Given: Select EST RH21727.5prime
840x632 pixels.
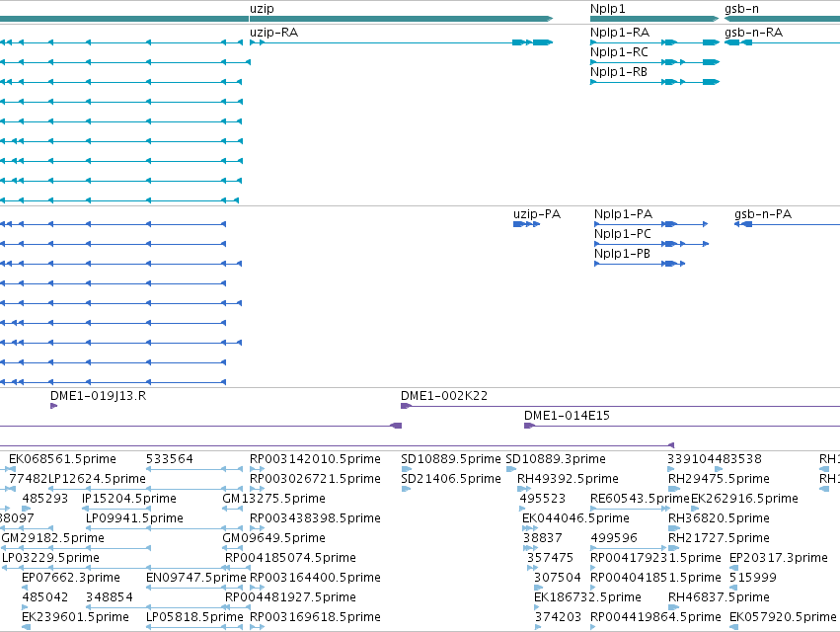Looking at the screenshot, I should 719,539.
